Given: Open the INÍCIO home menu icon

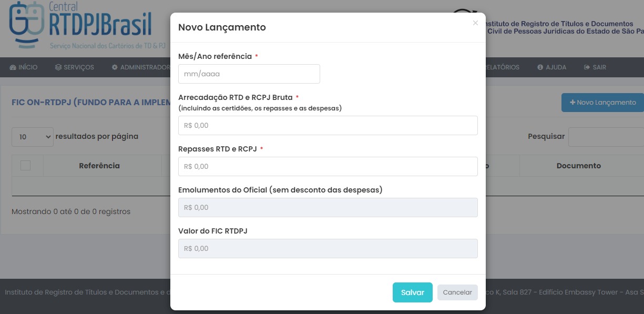Looking at the screenshot, I should click(x=13, y=67).
